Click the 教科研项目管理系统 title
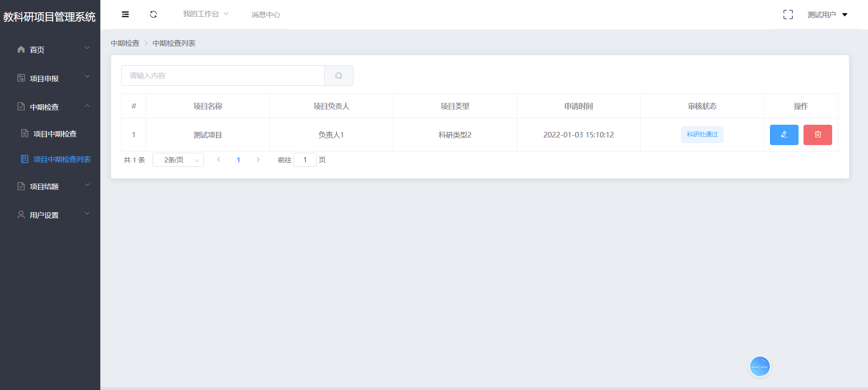868x390 pixels. coord(49,17)
